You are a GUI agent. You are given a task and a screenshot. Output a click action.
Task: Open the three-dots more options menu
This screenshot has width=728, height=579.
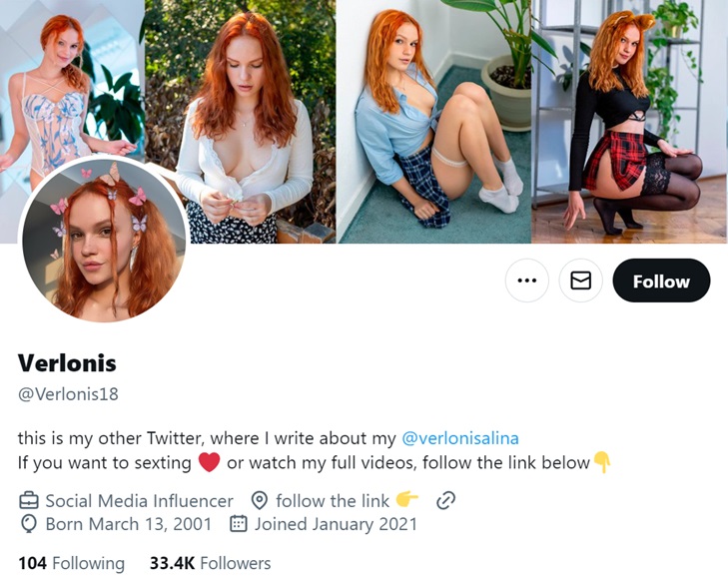coord(527,281)
